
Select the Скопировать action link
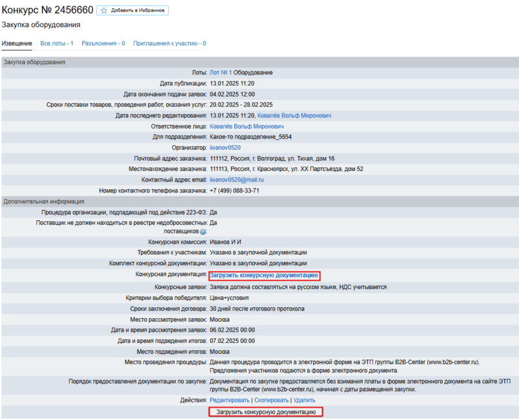(x=271, y=401)
